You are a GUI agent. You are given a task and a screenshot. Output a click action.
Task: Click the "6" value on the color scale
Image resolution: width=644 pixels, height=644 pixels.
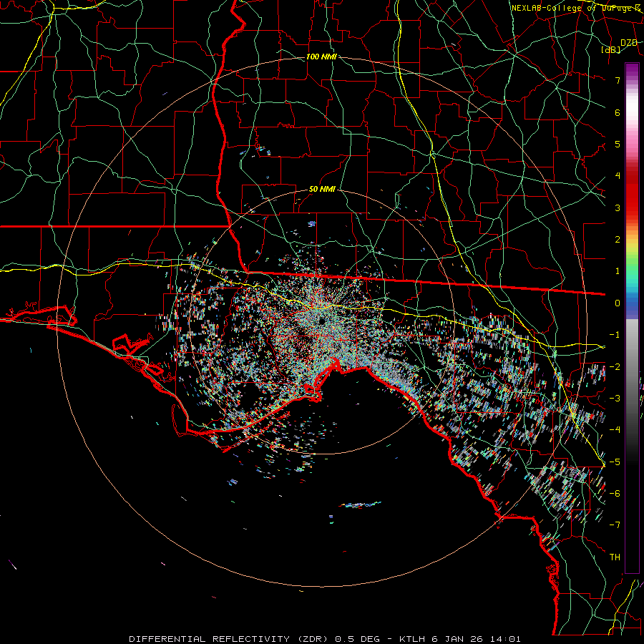point(618,112)
